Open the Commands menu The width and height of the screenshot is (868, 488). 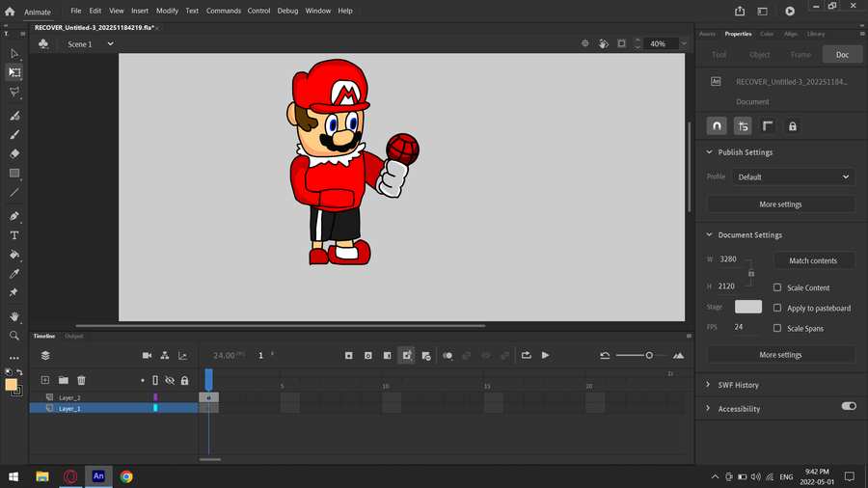pos(223,11)
